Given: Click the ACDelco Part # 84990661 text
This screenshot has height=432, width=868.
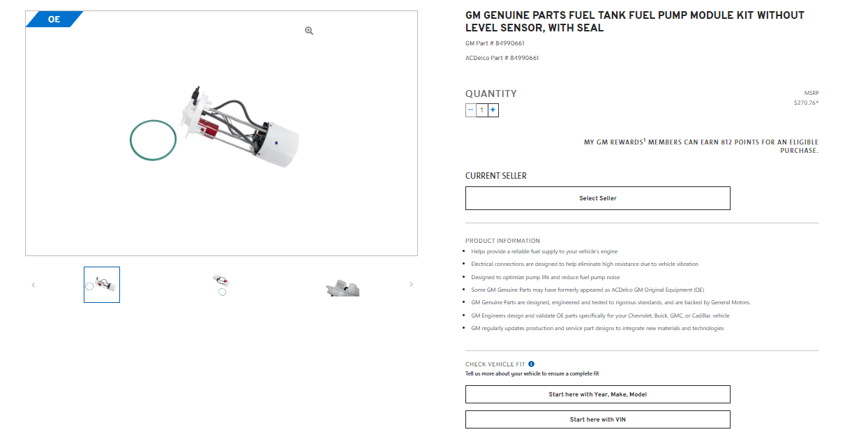Looking at the screenshot, I should click(502, 58).
